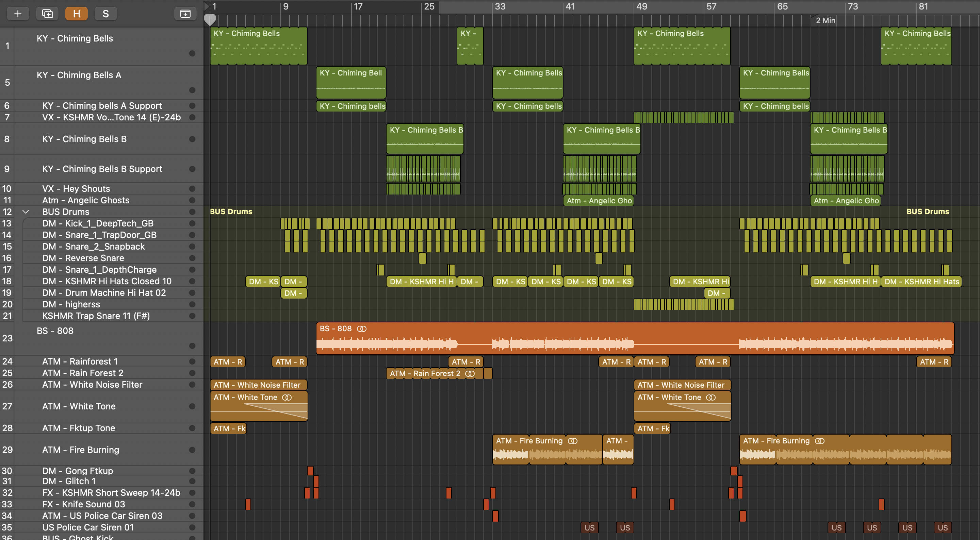
Task: Select the FX - Knife Sound 03 track
Action: [102, 504]
